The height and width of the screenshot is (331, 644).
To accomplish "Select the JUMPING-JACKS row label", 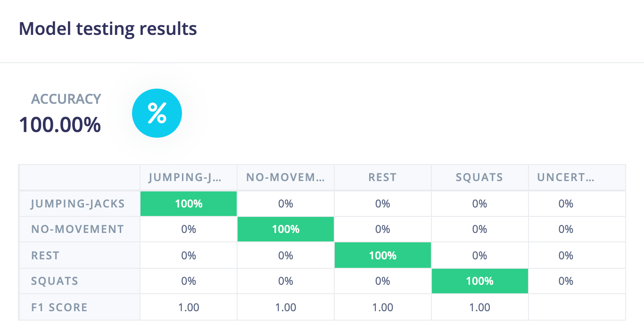I will 78,204.
